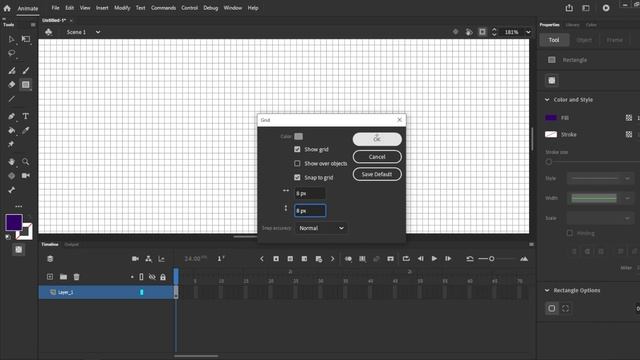Click Save Default in Grid dialog
Viewport: 640px width, 360px height.
coord(377,174)
